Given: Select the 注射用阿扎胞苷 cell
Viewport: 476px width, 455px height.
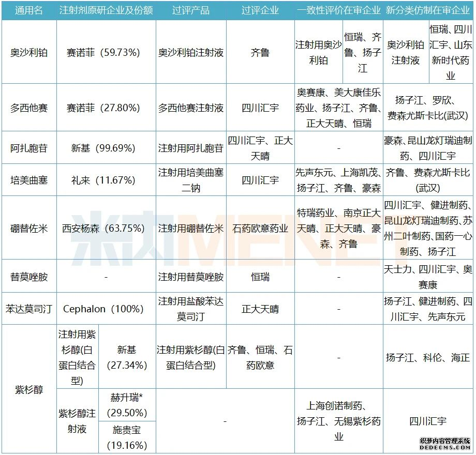Looking at the screenshot, I should [191, 148].
